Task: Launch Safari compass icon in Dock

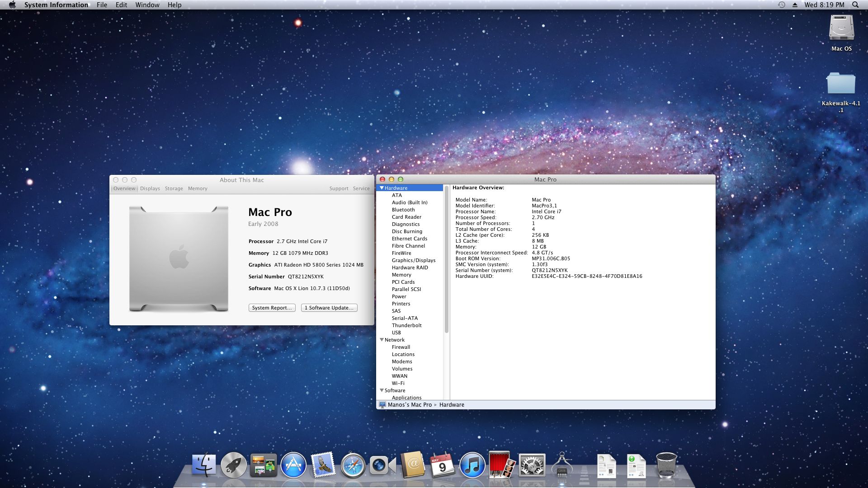Action: 353,465
